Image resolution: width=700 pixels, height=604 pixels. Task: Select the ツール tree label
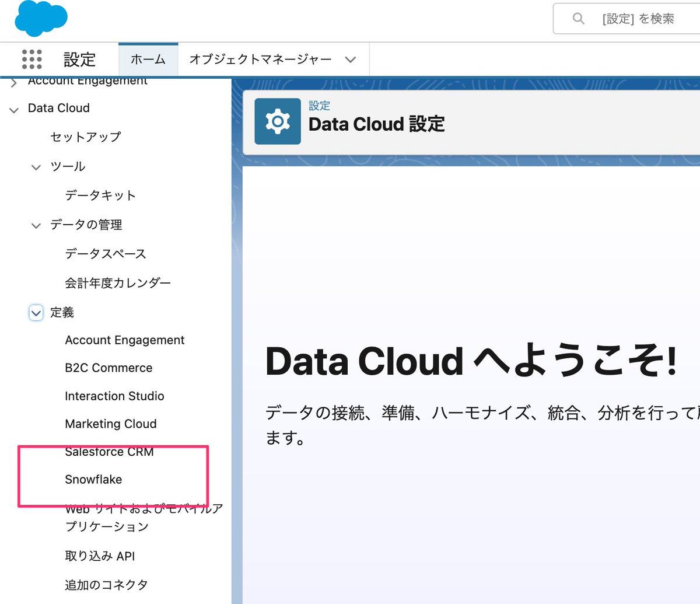(68, 166)
